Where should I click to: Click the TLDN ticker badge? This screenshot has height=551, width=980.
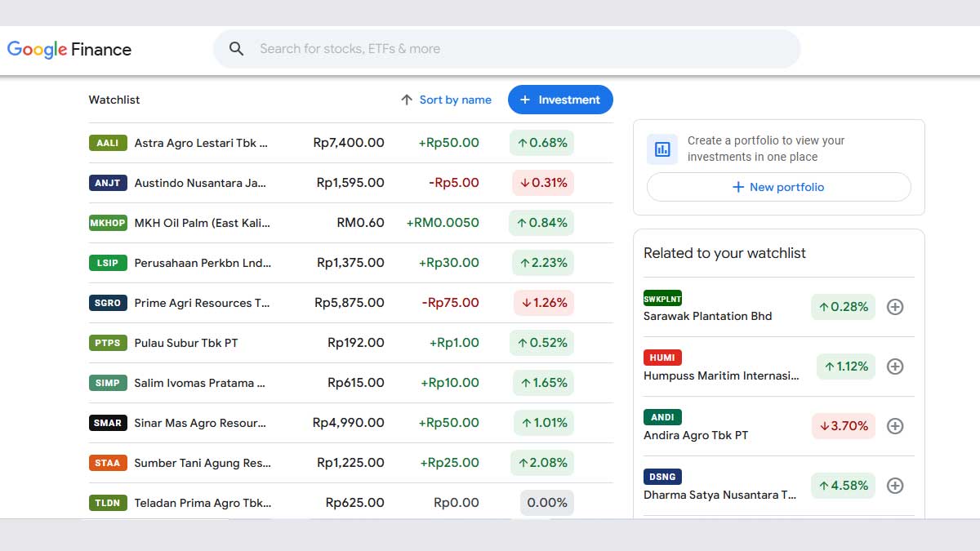tap(108, 503)
